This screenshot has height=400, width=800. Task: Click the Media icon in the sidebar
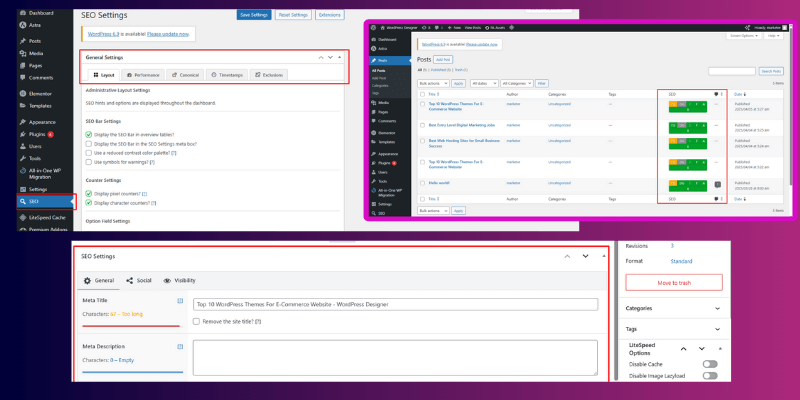22,53
